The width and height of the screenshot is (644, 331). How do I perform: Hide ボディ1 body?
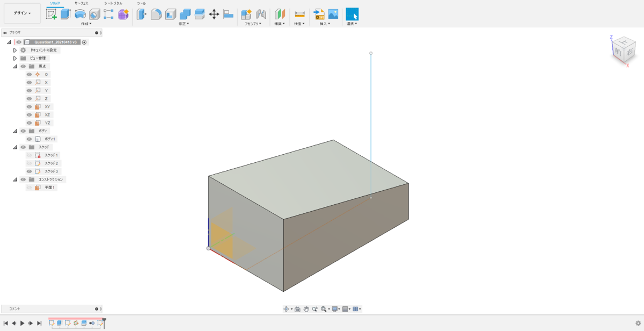[x=30, y=139]
